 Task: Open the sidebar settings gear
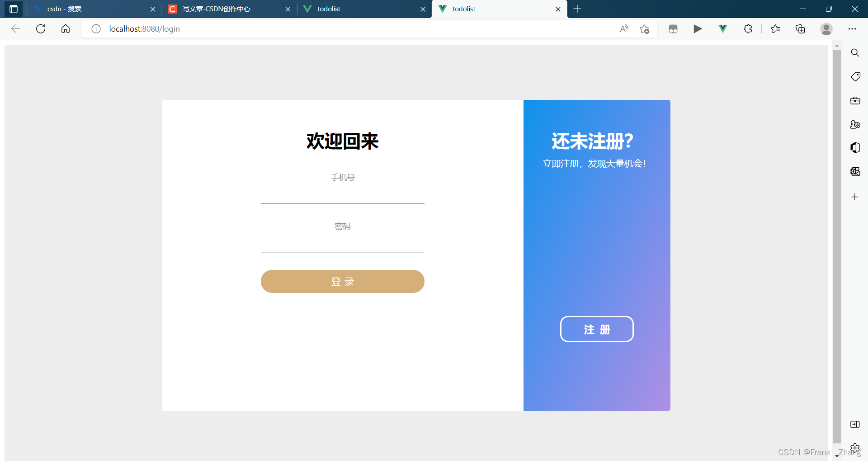point(855,447)
